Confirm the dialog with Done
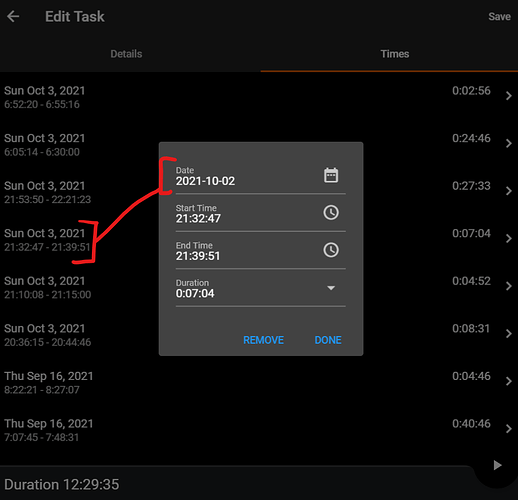 [328, 340]
